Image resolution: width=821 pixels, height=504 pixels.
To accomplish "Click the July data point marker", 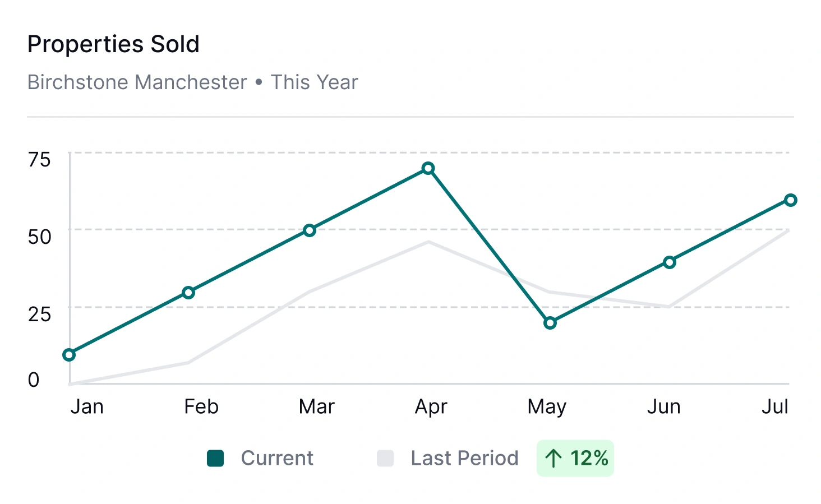I will click(791, 200).
